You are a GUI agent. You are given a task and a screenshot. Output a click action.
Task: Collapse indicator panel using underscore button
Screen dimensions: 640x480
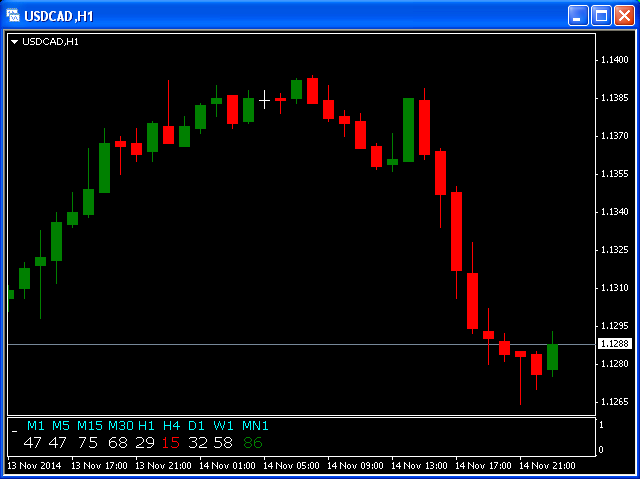click(x=14, y=427)
